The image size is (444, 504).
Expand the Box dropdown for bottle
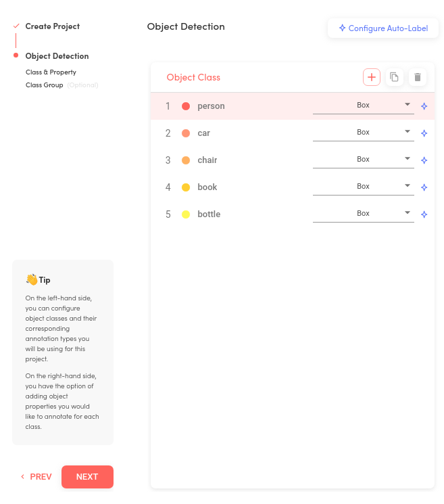point(364,213)
